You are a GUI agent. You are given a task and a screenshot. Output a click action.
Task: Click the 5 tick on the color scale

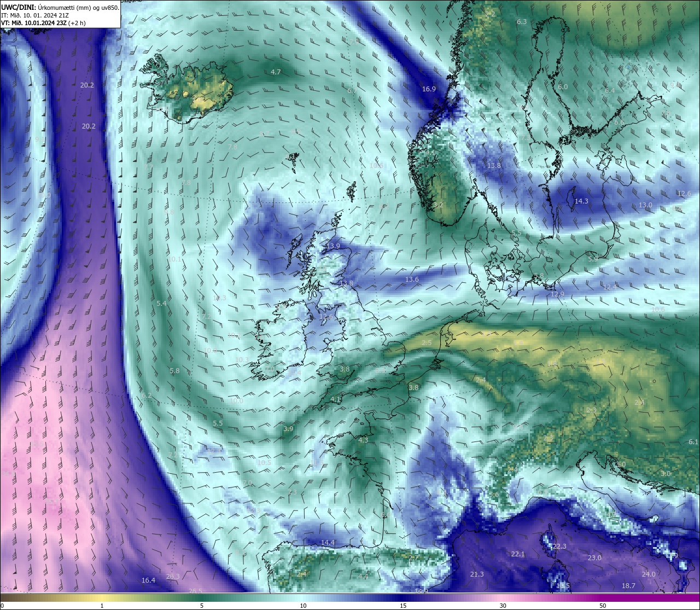point(202,606)
